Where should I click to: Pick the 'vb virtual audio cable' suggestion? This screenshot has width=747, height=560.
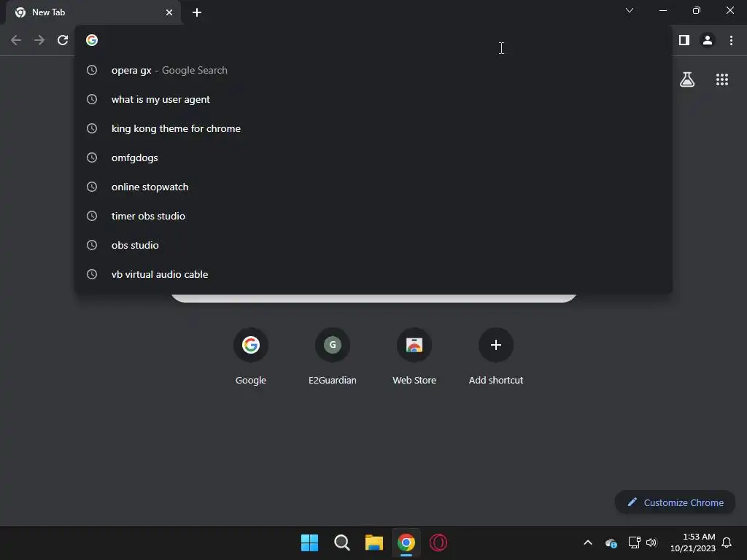pyautogui.click(x=373, y=274)
